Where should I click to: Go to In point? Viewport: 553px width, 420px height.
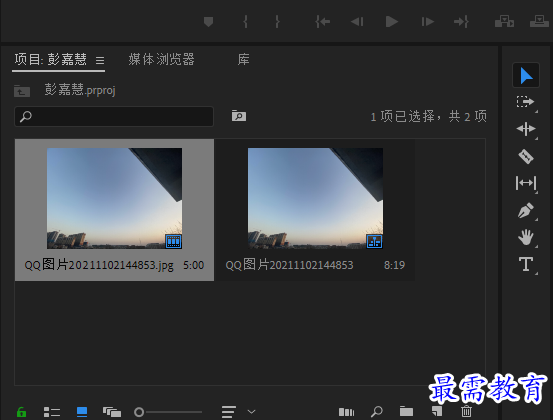pyautogui.click(x=323, y=22)
